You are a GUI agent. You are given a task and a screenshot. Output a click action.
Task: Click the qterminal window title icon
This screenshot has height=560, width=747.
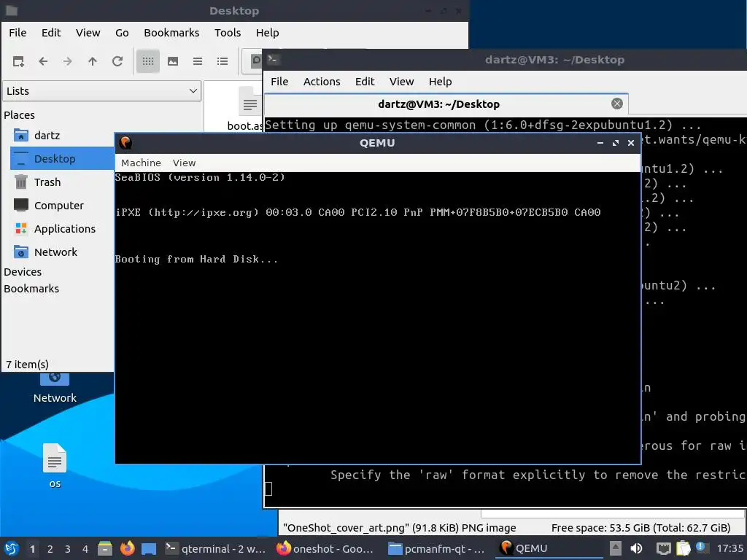tap(274, 60)
